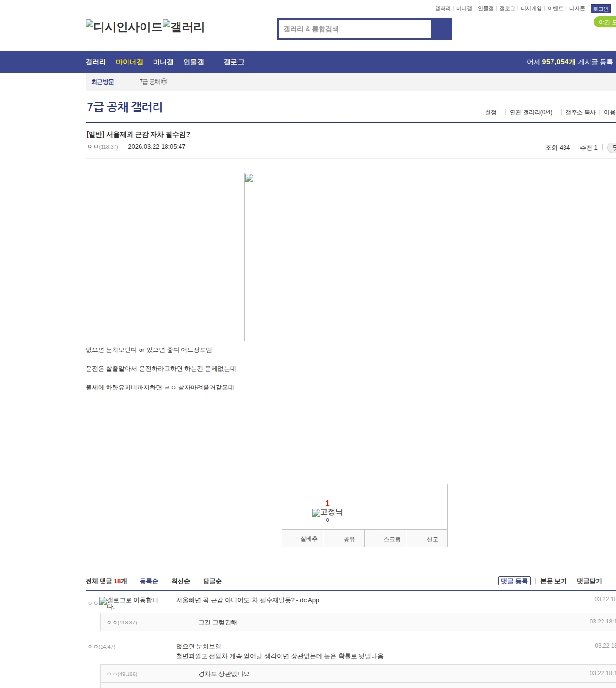Click the 디시인사이드 logo image

click(124, 27)
